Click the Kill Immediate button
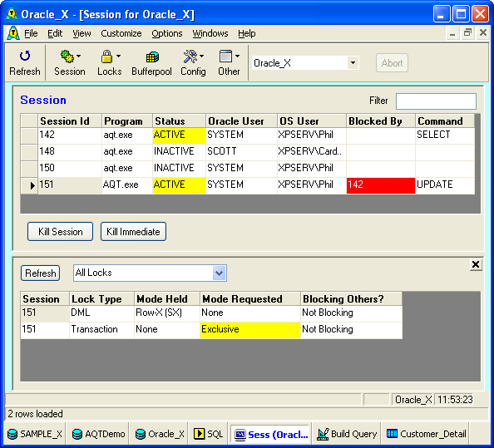The height and width of the screenshot is (448, 494). [x=133, y=232]
